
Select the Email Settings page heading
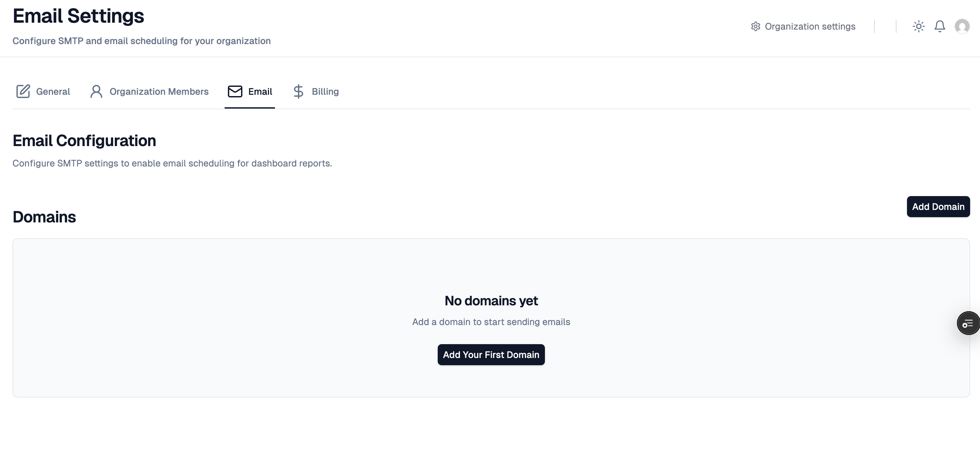78,15
